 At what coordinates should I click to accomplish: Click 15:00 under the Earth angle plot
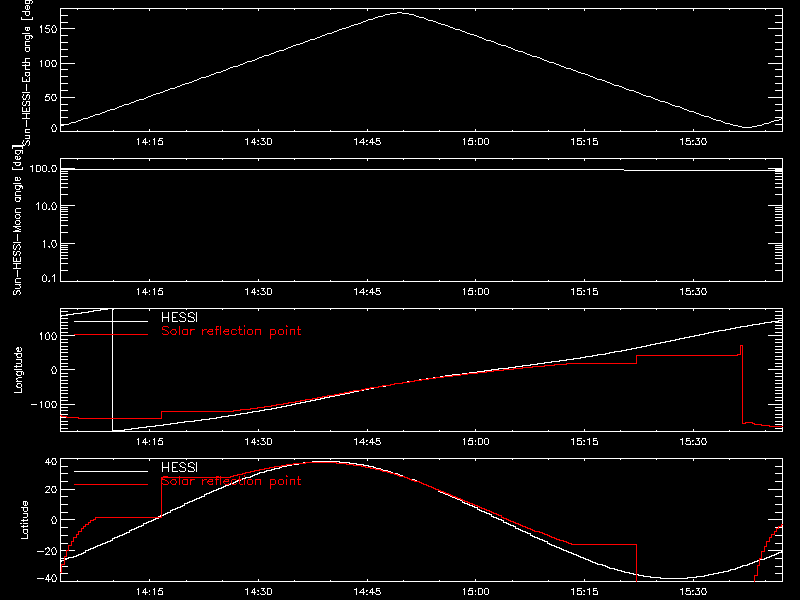(476, 141)
